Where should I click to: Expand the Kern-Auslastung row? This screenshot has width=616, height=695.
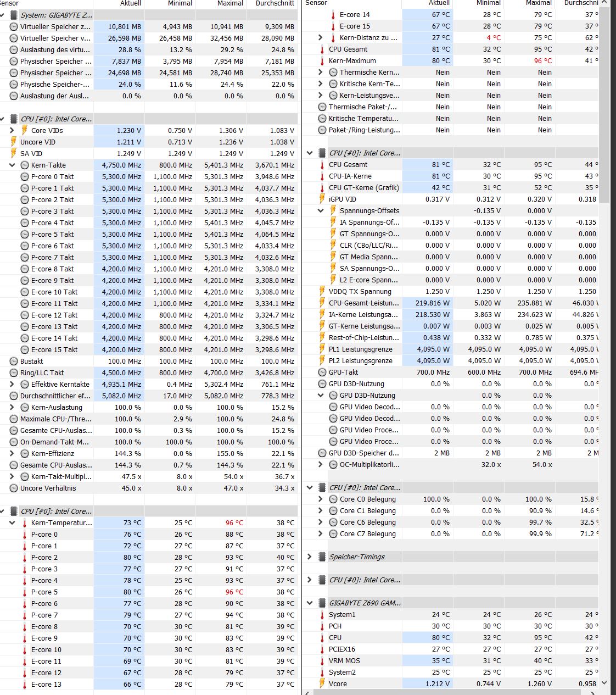[x=12, y=407]
